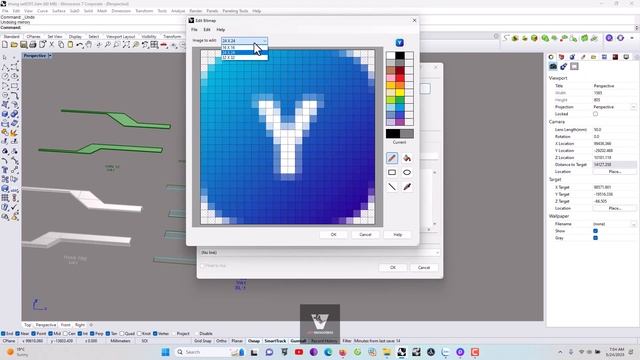The image size is (640, 360).
Task: Click the Zoom Extents icon
Action: pyautogui.click(x=126, y=44)
